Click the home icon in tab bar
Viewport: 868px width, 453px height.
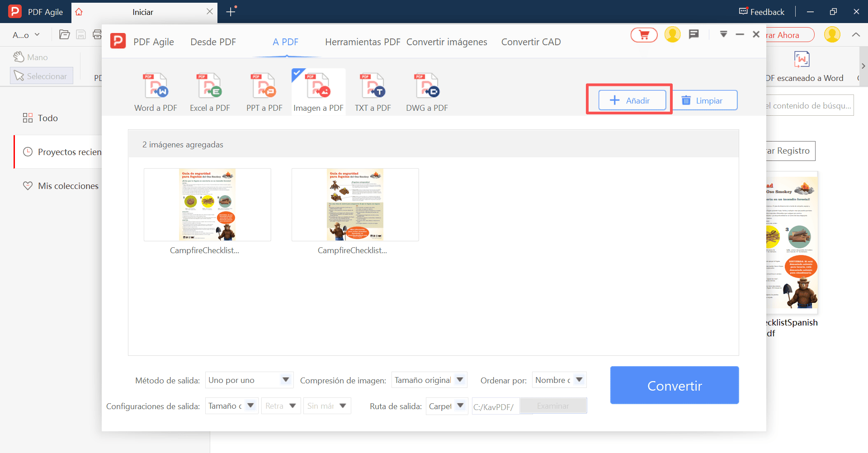(79, 12)
